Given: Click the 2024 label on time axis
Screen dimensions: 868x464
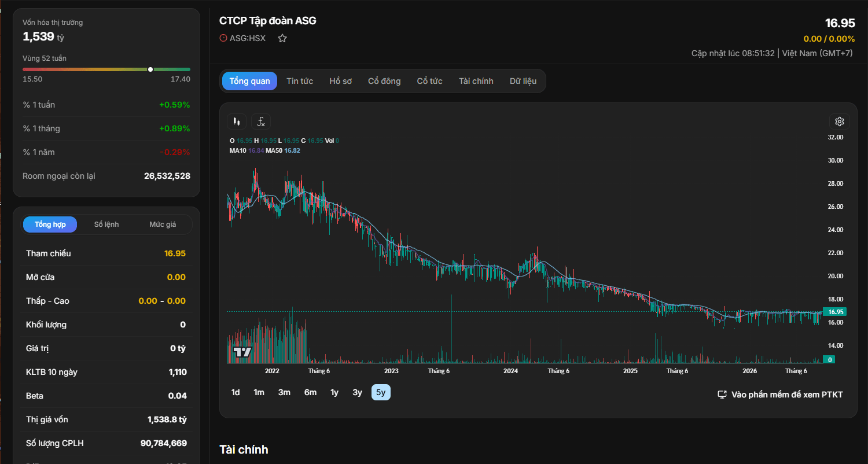Looking at the screenshot, I should coord(510,371).
